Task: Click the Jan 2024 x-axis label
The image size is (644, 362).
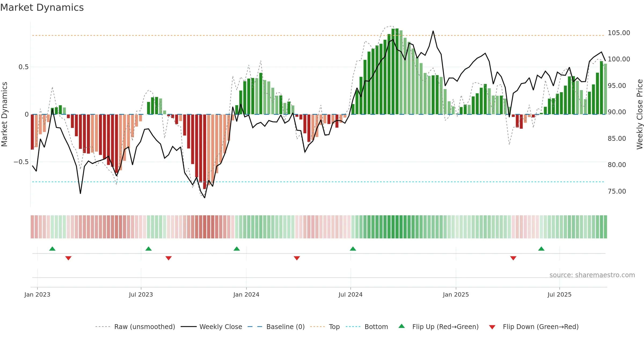Action: pyautogui.click(x=246, y=294)
